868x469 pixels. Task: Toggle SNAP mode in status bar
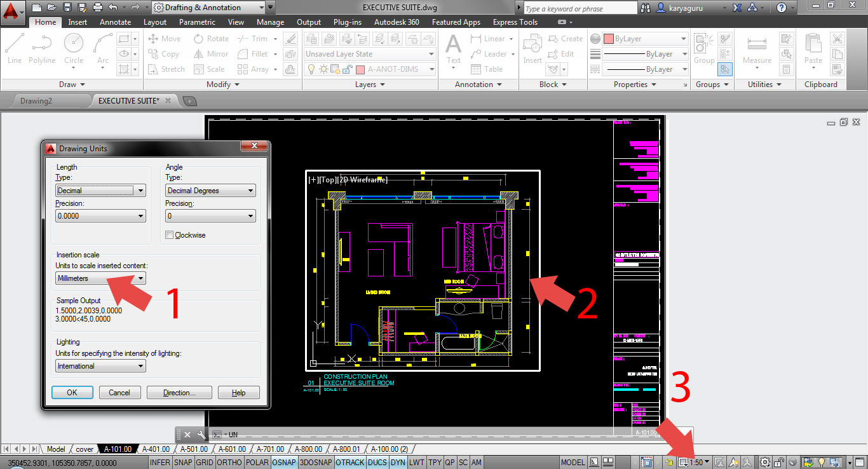183,462
